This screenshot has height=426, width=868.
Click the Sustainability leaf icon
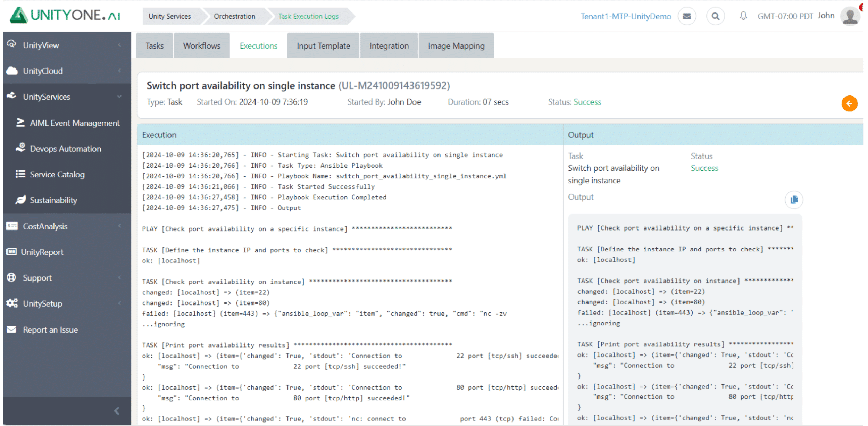click(x=20, y=200)
